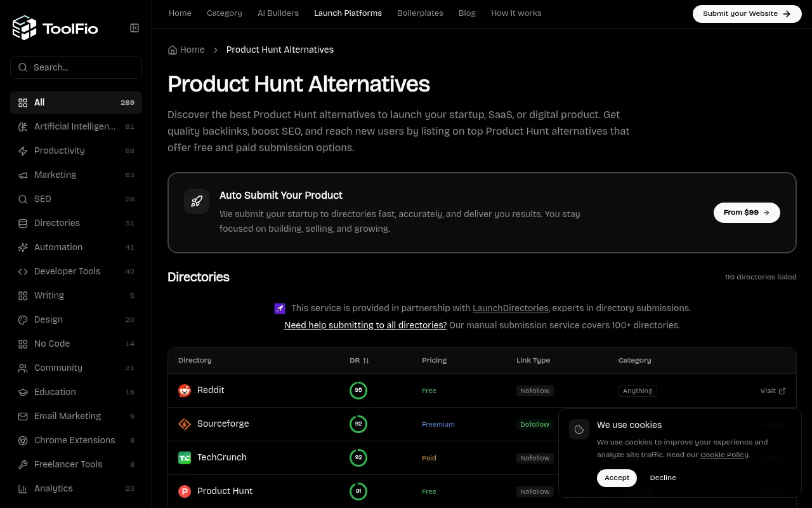This screenshot has height=508, width=812.
Task: Click the Automation sparkle icon
Action: 23,248
